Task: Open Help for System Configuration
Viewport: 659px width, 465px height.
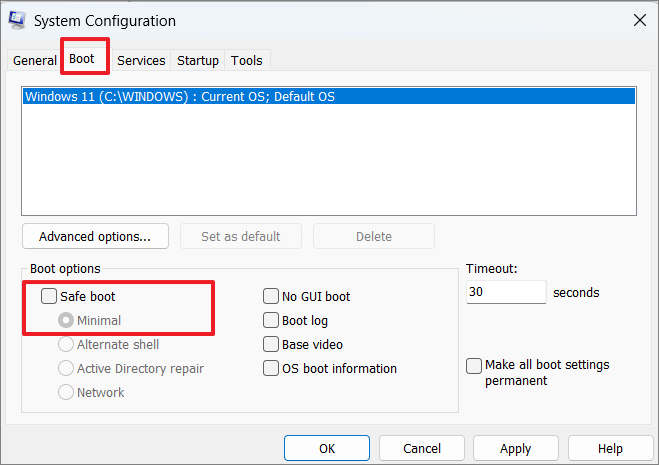Action: (610, 448)
